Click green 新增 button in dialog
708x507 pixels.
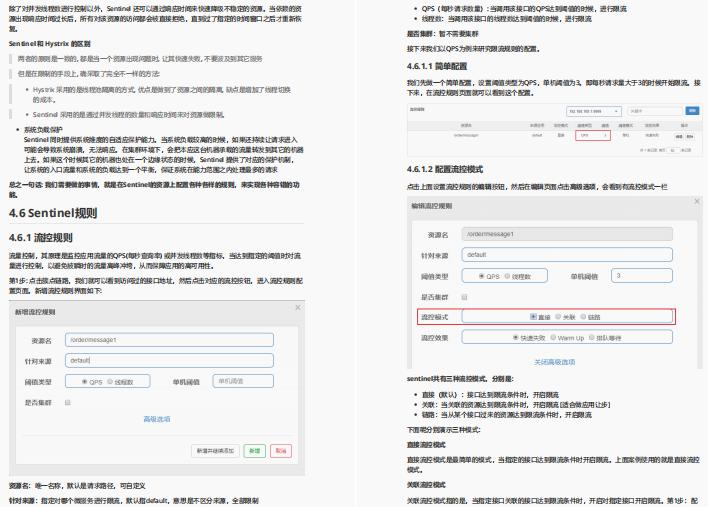[255, 451]
